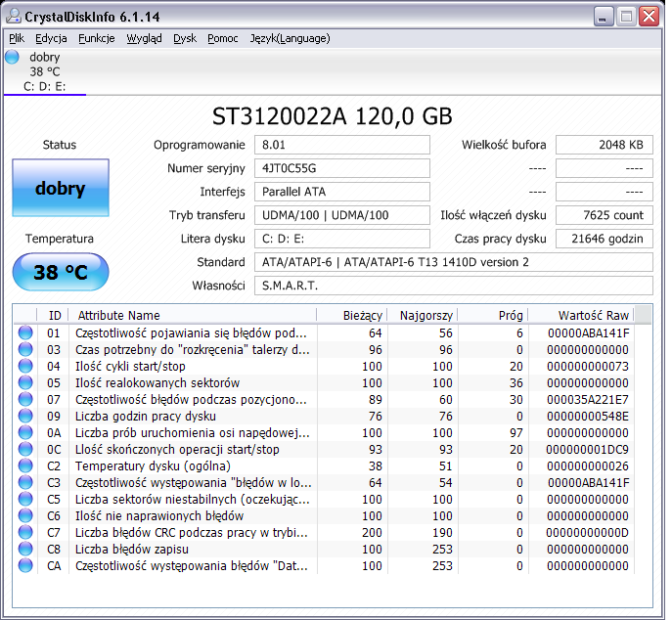Click the 38 °C temperature button
The image size is (672, 620).
coord(61,272)
